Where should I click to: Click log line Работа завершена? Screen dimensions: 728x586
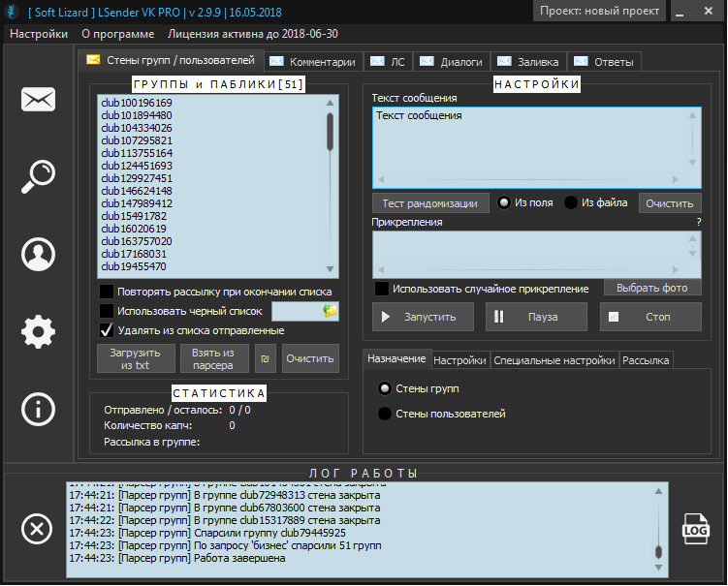pyautogui.click(x=176, y=558)
